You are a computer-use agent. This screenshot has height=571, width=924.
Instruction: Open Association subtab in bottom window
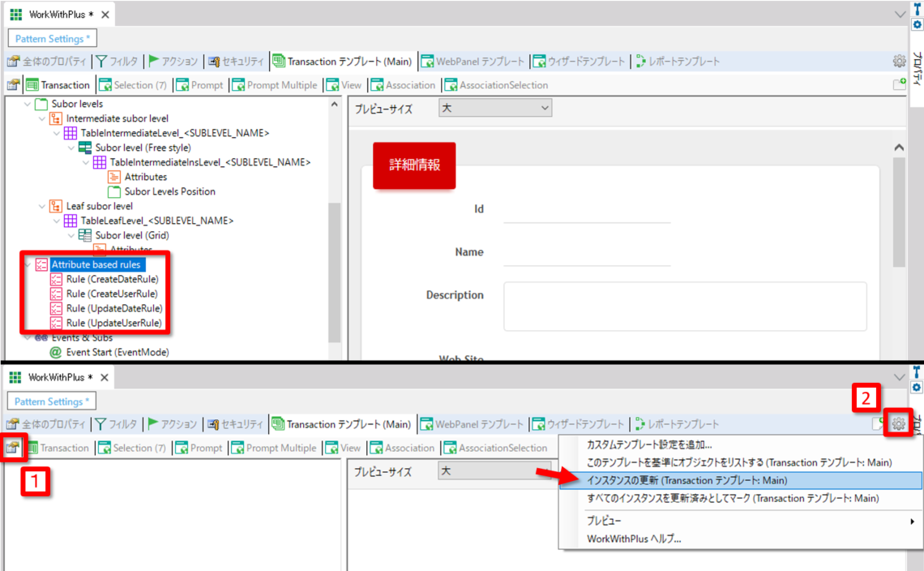point(403,448)
